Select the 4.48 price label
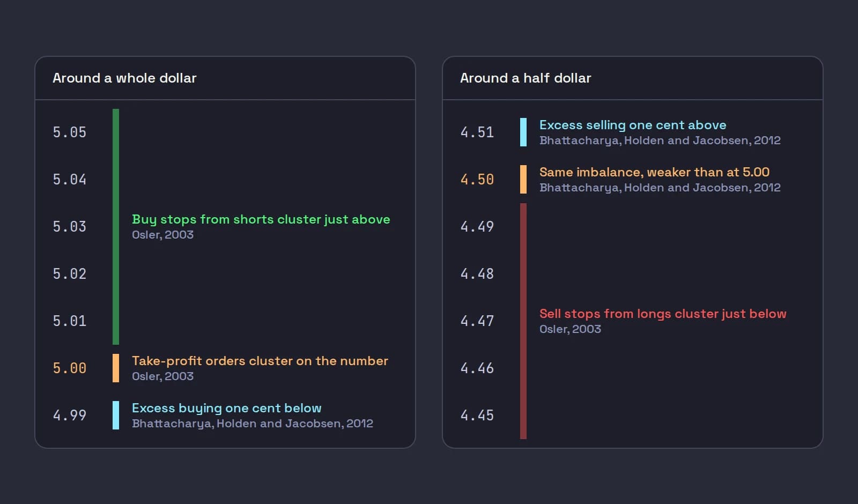858x504 pixels. [x=477, y=274]
